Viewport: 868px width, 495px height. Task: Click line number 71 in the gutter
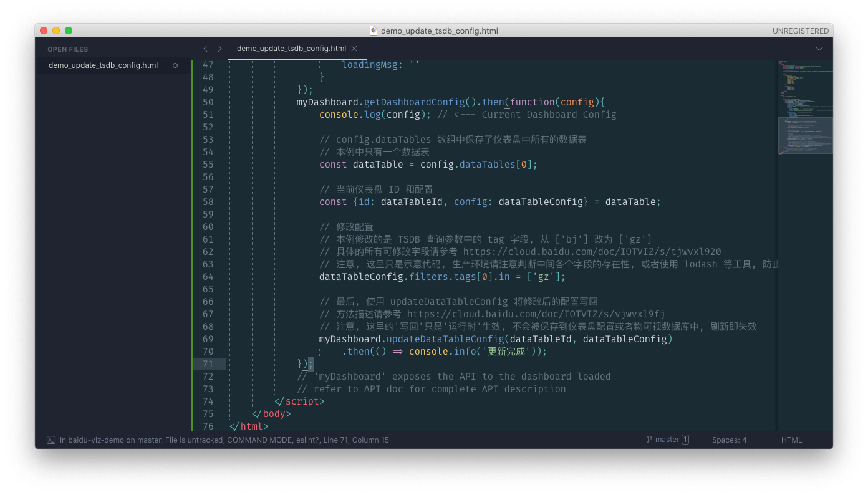[x=208, y=364]
